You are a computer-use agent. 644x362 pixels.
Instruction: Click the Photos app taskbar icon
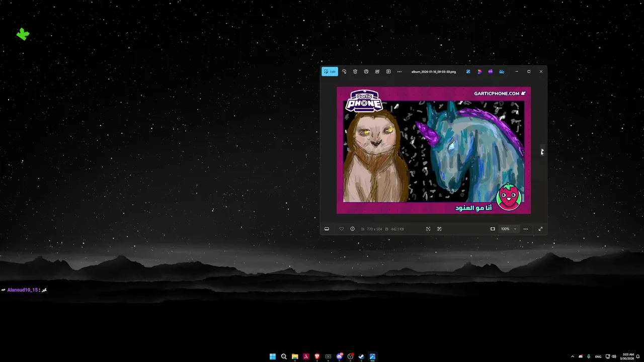372,356
